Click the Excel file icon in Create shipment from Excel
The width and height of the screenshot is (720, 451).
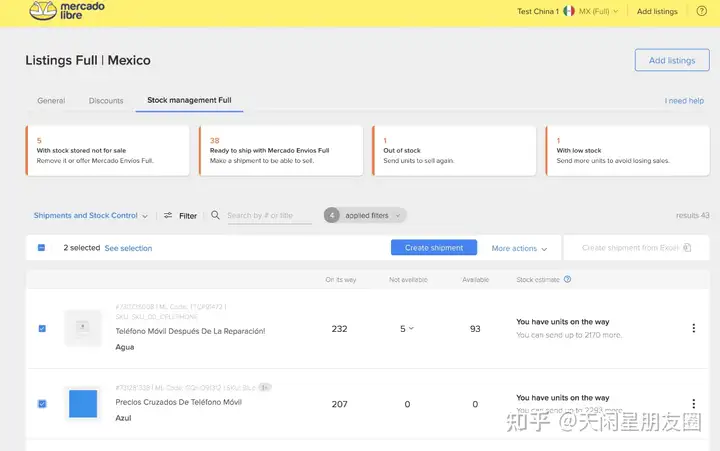point(687,248)
